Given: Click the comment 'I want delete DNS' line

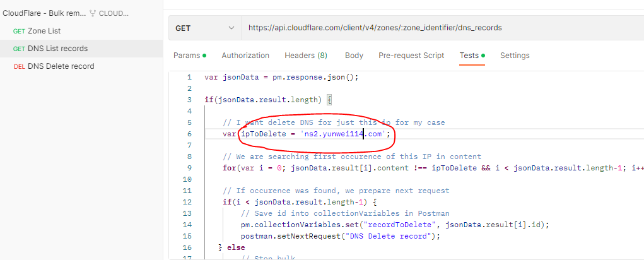Looking at the screenshot, I should point(334,122).
